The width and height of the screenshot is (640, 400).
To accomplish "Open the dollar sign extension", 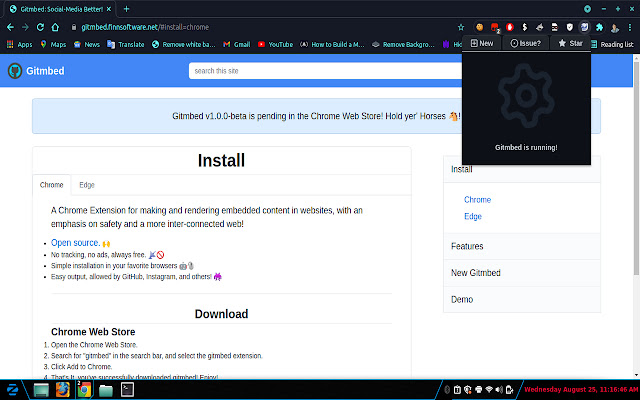I will pos(524,27).
